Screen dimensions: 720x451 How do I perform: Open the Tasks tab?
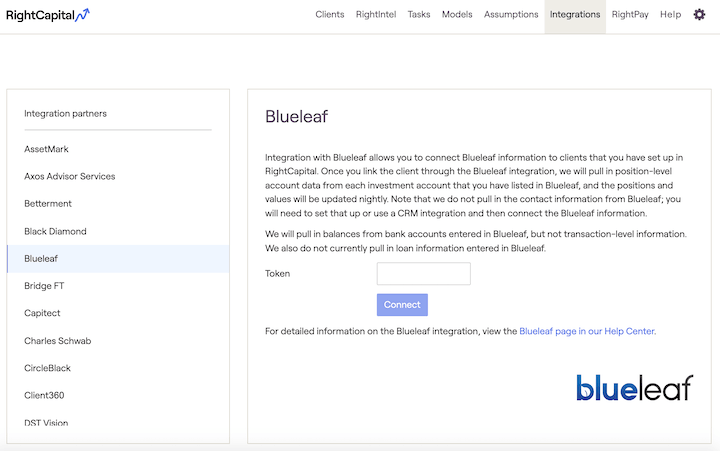[x=419, y=15]
